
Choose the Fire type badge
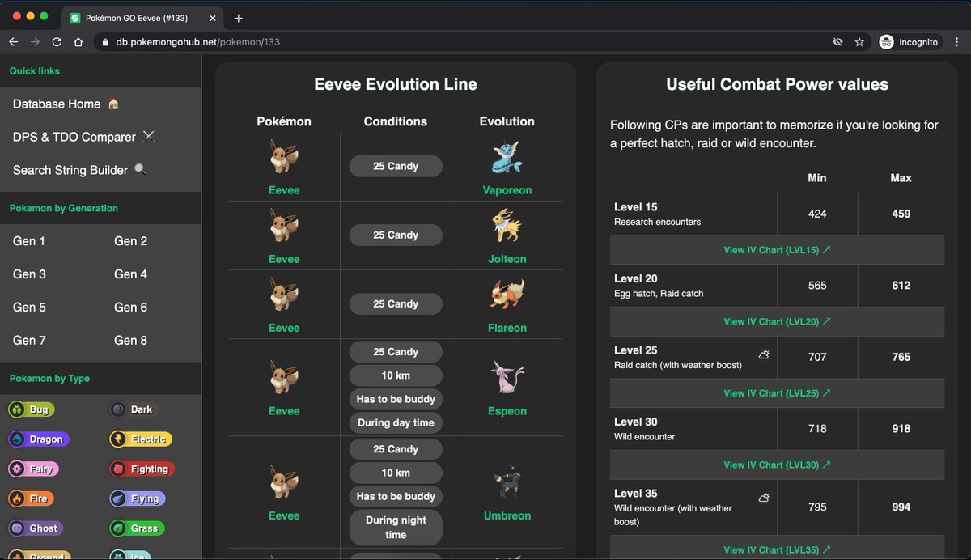click(x=31, y=499)
